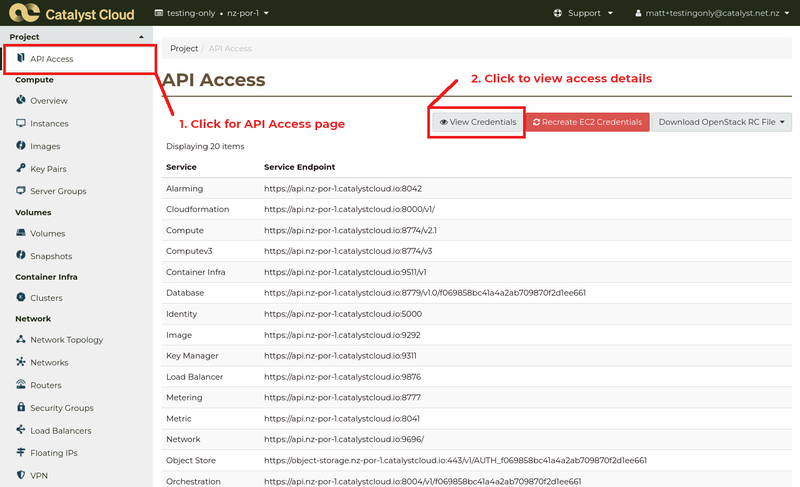
Task: Select the Object Store endpoint URL
Action: point(455,460)
